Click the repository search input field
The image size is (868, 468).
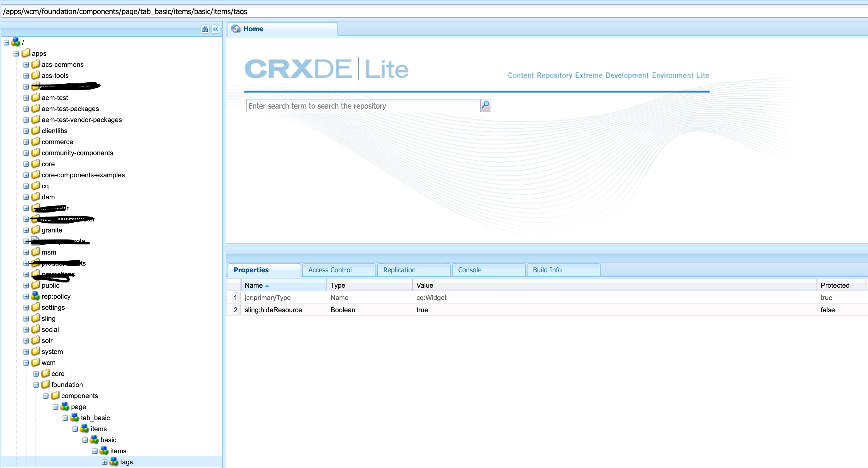point(363,106)
